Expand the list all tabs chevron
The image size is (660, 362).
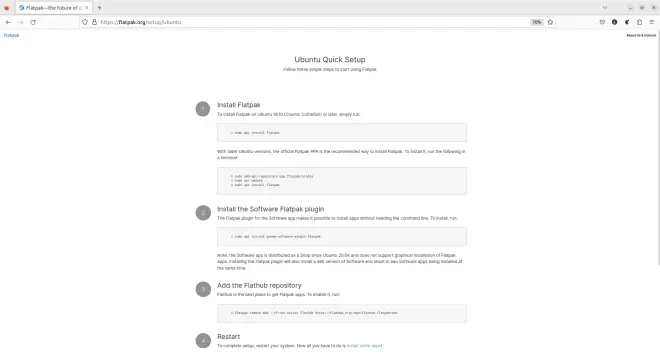pos(605,8)
